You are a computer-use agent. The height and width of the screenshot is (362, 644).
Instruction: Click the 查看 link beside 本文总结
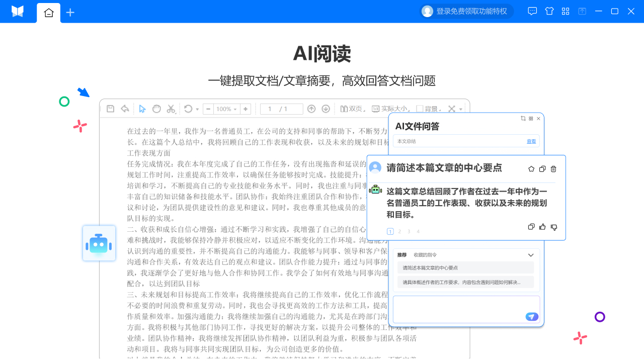pyautogui.click(x=531, y=141)
